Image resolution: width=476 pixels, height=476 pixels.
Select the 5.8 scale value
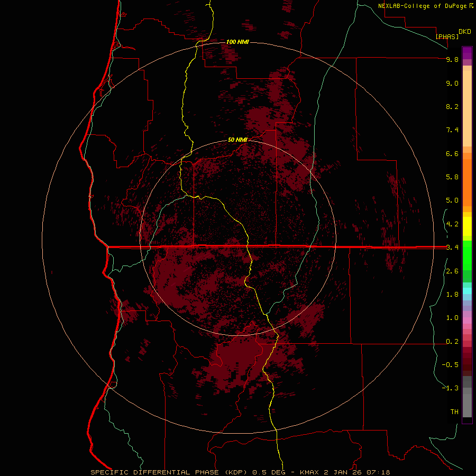point(452,177)
